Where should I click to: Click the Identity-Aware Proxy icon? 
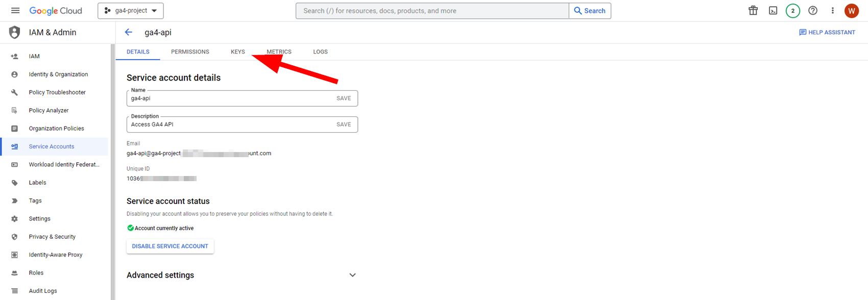click(x=15, y=255)
